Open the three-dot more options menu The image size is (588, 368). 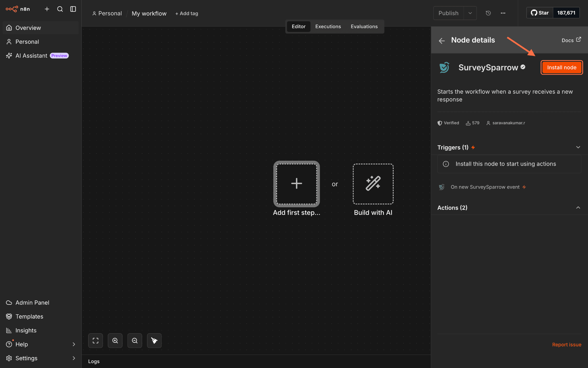503,13
